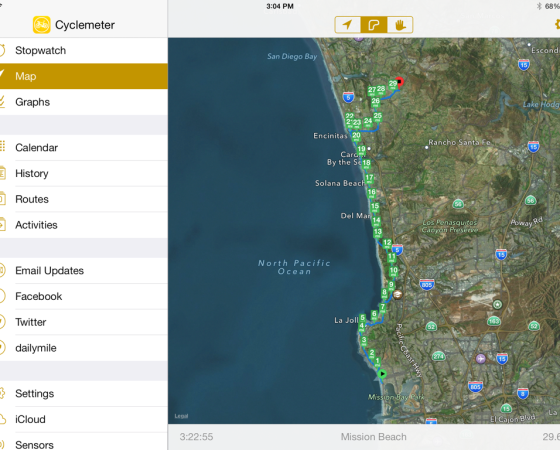Tap the mile 1 marker
The image size is (560, 450).
click(377, 362)
